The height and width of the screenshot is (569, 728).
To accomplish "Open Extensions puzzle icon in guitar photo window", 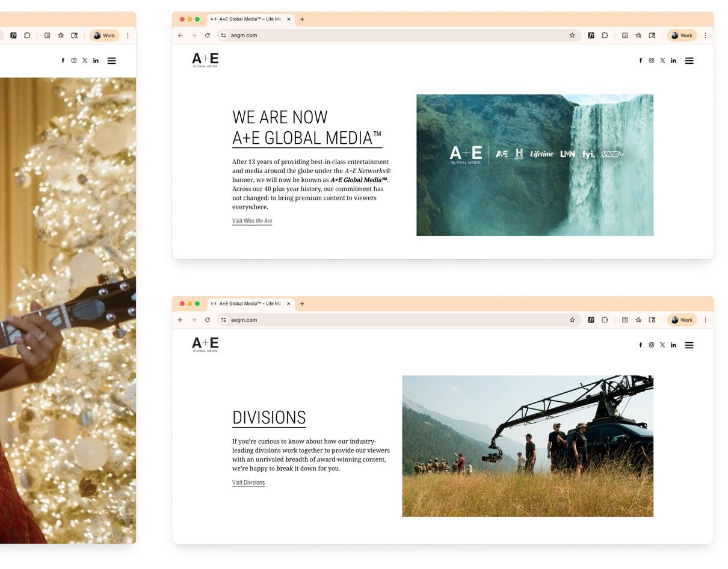I will click(x=27, y=35).
